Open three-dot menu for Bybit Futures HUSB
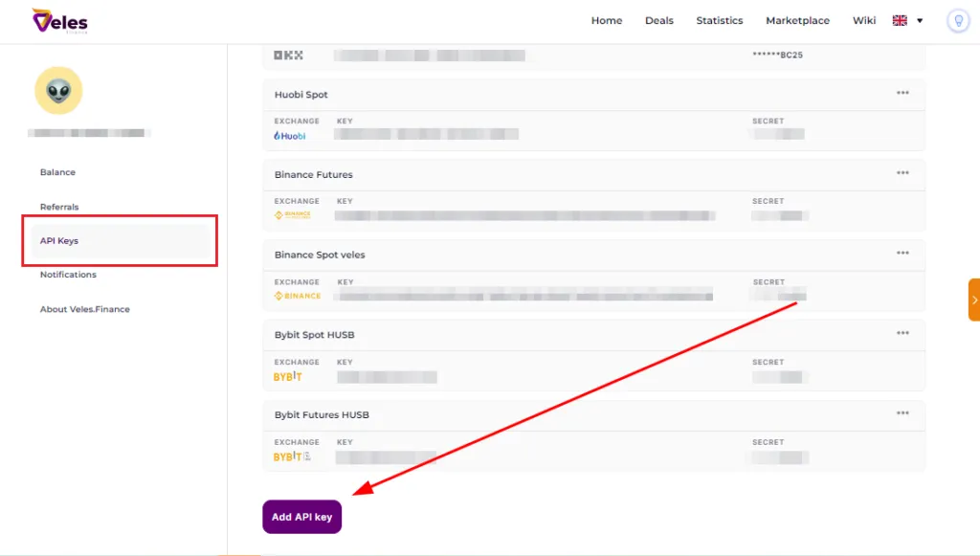 click(902, 413)
